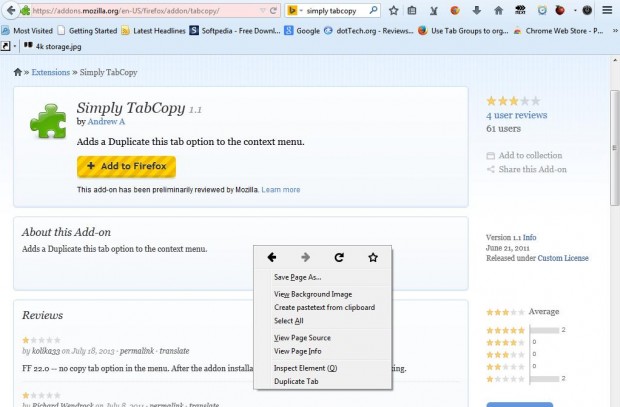Bookmark this page with the toolbar star
The height and width of the screenshot is (407, 620).
click(x=393, y=11)
